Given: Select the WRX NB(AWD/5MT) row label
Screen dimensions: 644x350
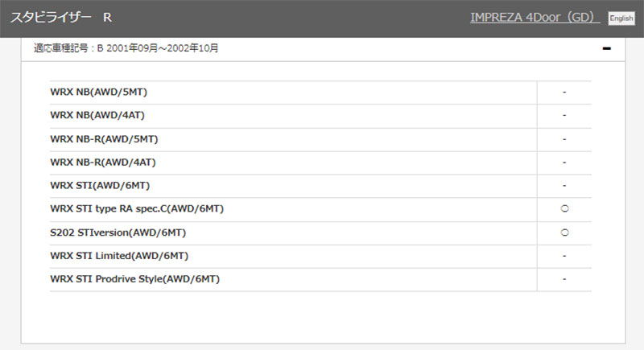Looking at the screenshot, I should [x=98, y=93].
